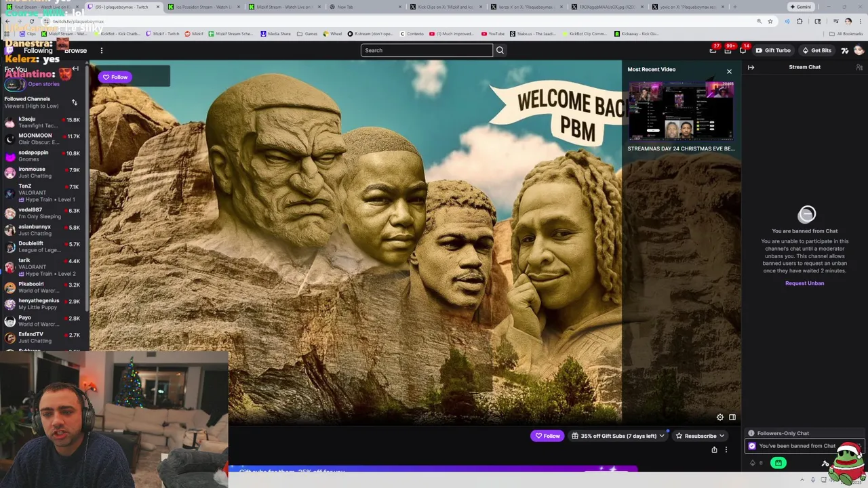The image size is (868, 488).
Task: Switch to the plaqueboymax Twitch browser tab
Action: [122, 7]
